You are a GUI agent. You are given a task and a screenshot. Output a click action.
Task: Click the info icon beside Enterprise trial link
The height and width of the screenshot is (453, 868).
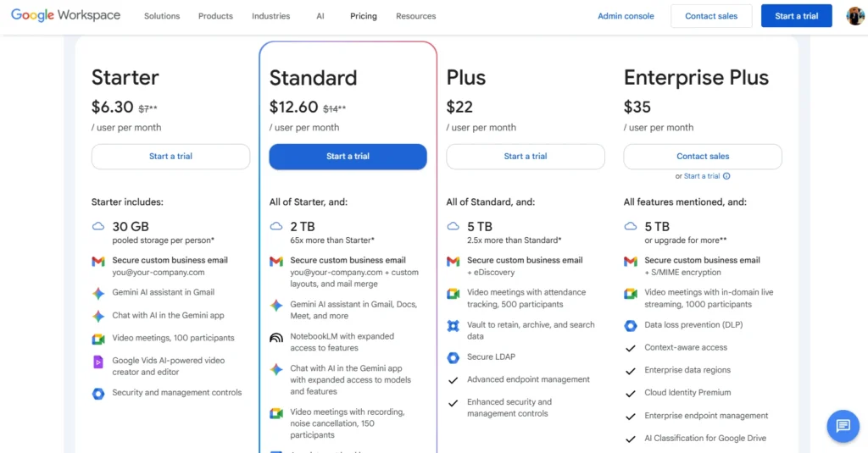coord(726,176)
